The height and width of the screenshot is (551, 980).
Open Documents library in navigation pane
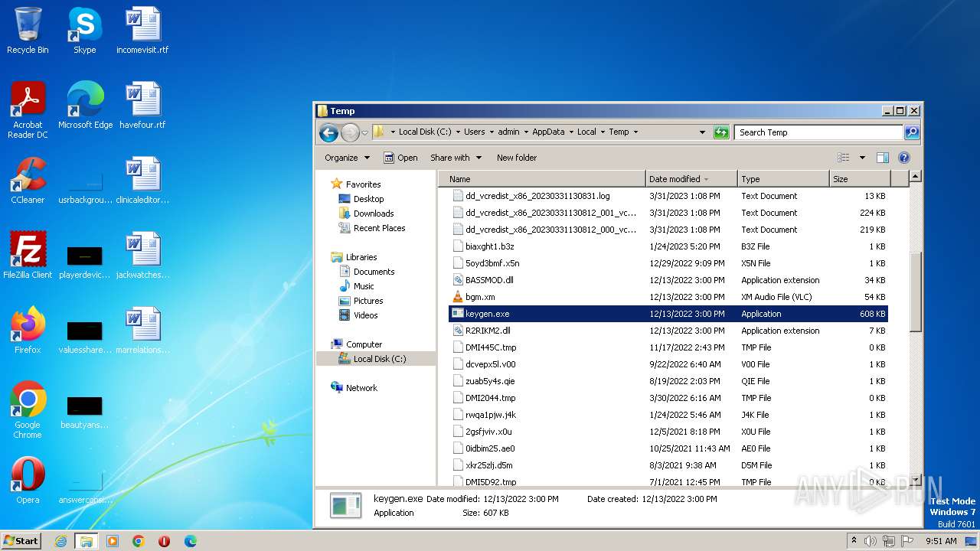coord(374,272)
